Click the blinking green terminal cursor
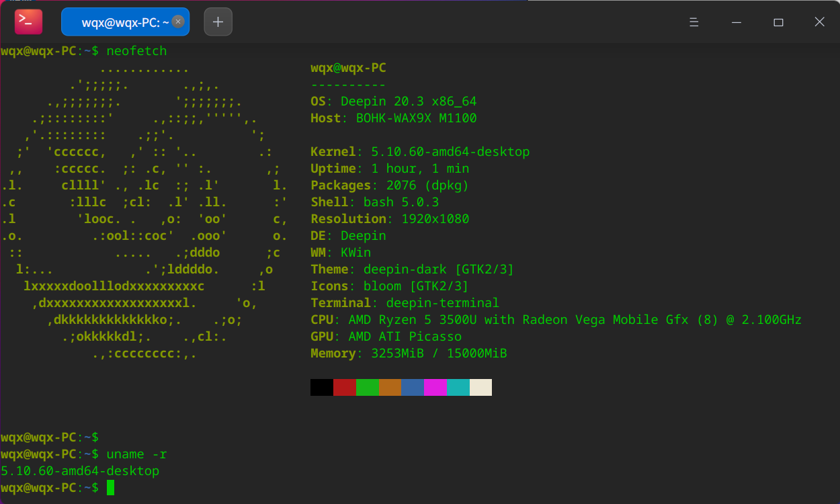This screenshot has width=840, height=504. click(x=112, y=488)
